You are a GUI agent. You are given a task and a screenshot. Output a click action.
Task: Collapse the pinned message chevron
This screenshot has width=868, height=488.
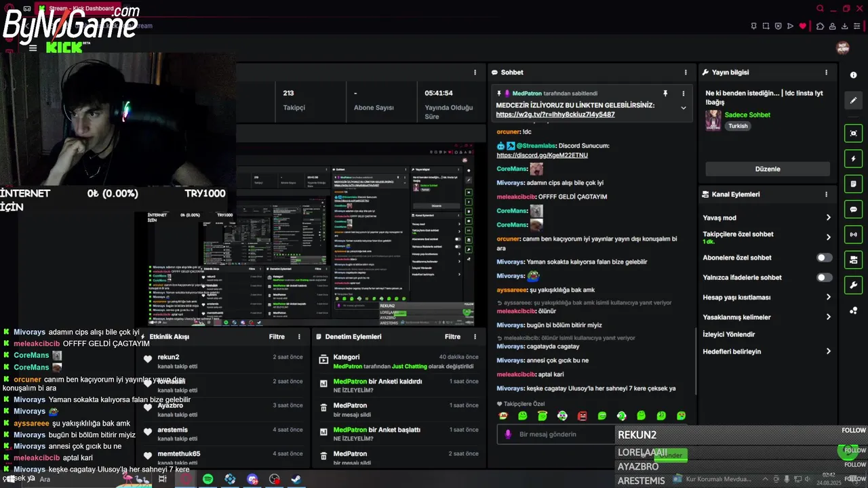684,108
